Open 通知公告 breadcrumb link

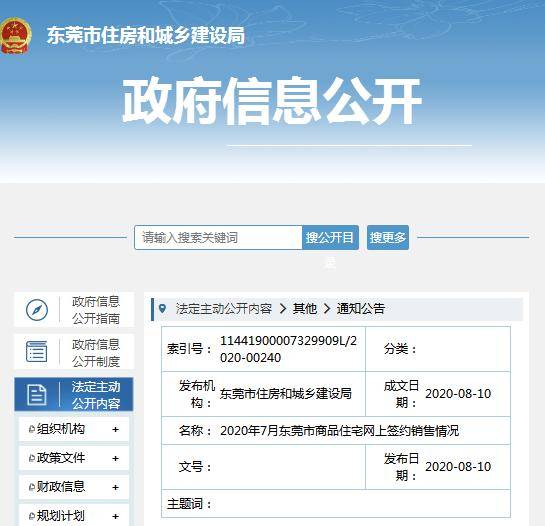(x=361, y=308)
